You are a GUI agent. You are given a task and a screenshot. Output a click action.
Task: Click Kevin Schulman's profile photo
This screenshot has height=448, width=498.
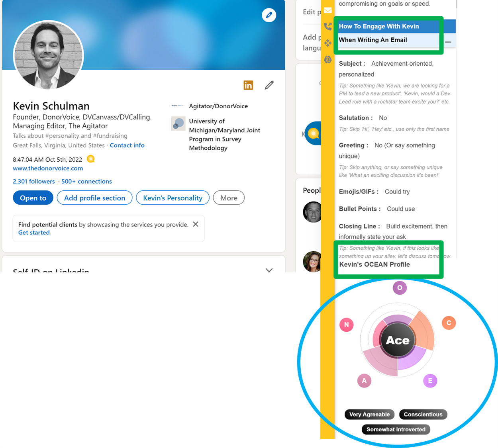(x=49, y=55)
